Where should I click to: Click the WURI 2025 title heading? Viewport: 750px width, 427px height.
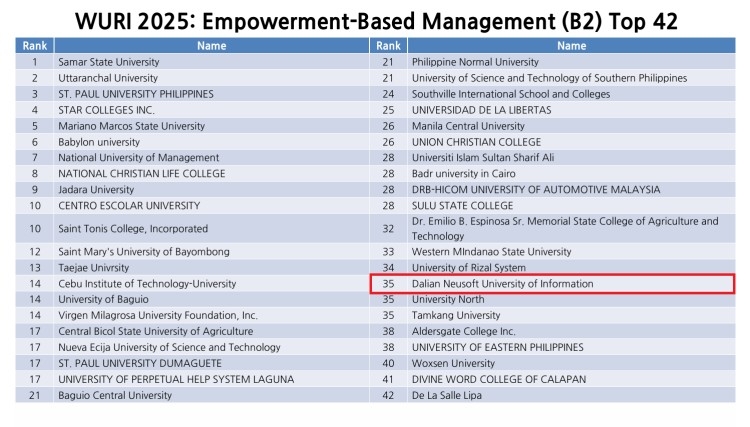(374, 19)
